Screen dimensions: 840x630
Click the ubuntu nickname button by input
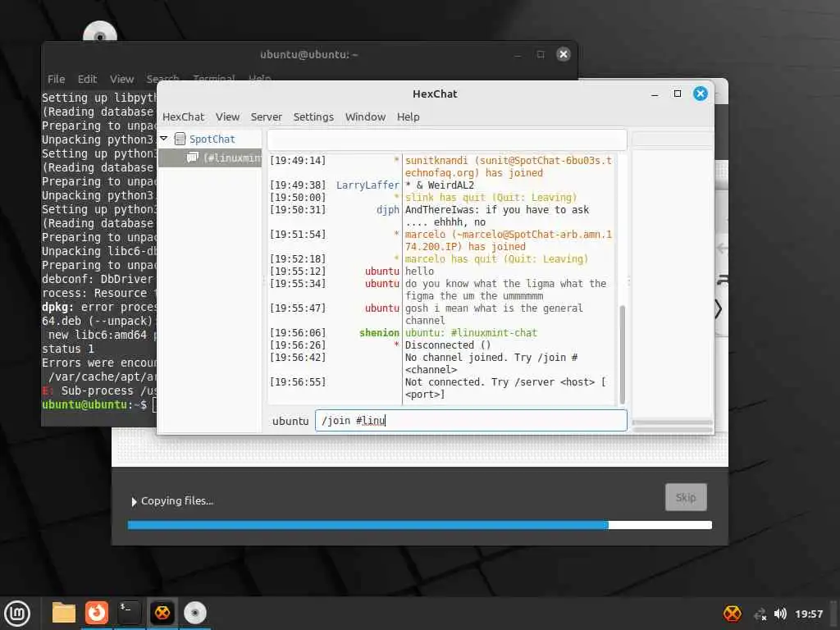click(x=290, y=421)
